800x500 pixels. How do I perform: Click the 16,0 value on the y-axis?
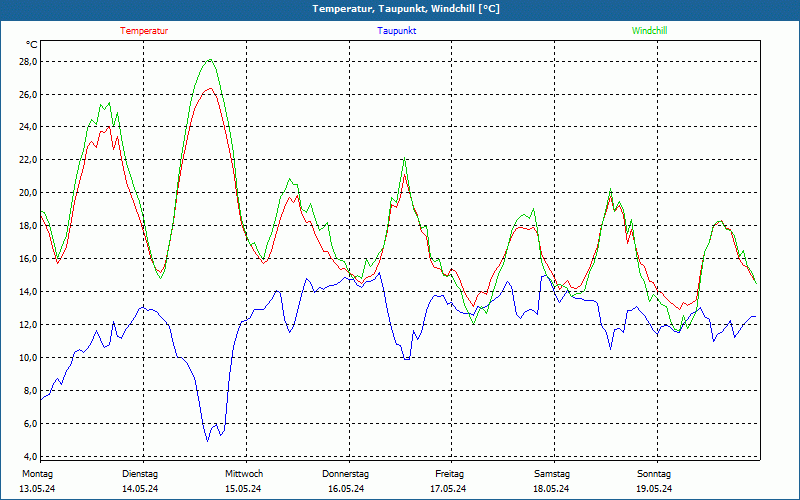click(x=29, y=258)
